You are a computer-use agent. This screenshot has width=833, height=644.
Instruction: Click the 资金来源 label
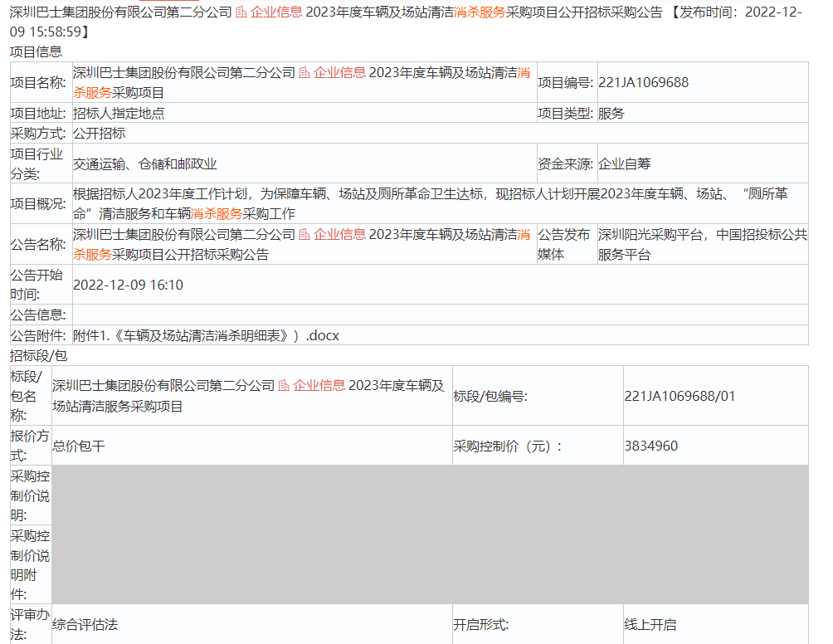click(565, 163)
